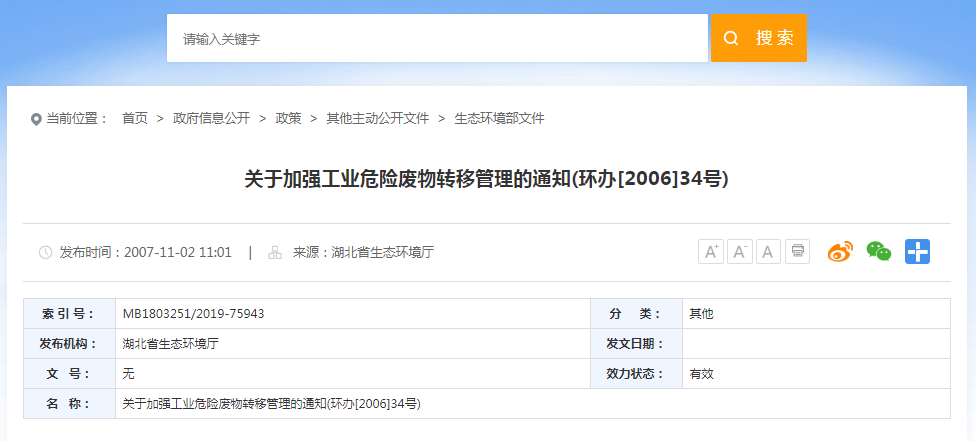Select the document title heading text
976x442 pixels.
(487, 179)
